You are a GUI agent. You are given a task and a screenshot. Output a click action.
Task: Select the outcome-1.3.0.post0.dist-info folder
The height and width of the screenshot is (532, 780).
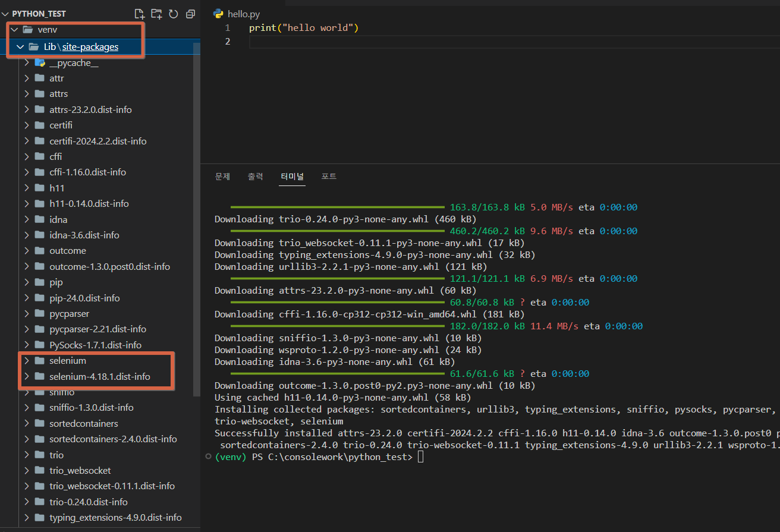point(110,266)
